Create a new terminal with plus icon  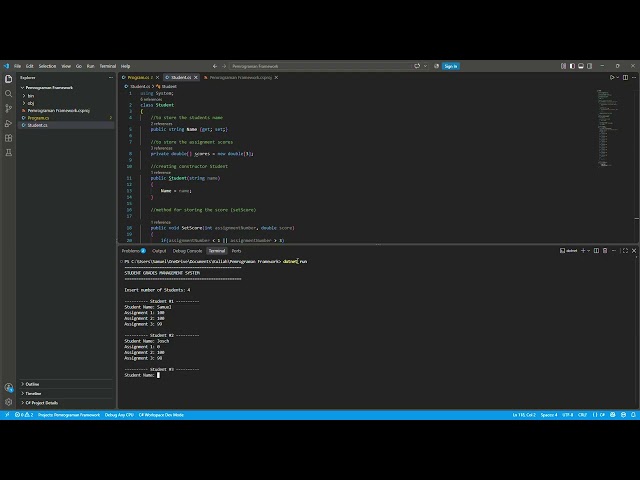tap(583, 251)
